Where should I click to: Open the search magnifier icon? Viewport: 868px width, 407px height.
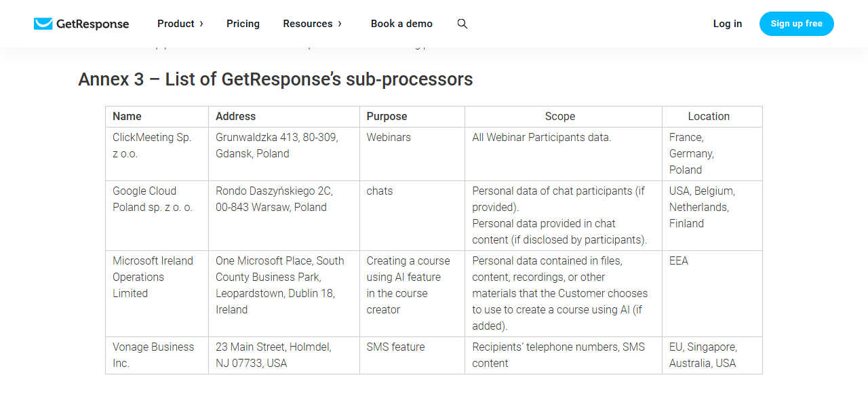[x=462, y=24]
